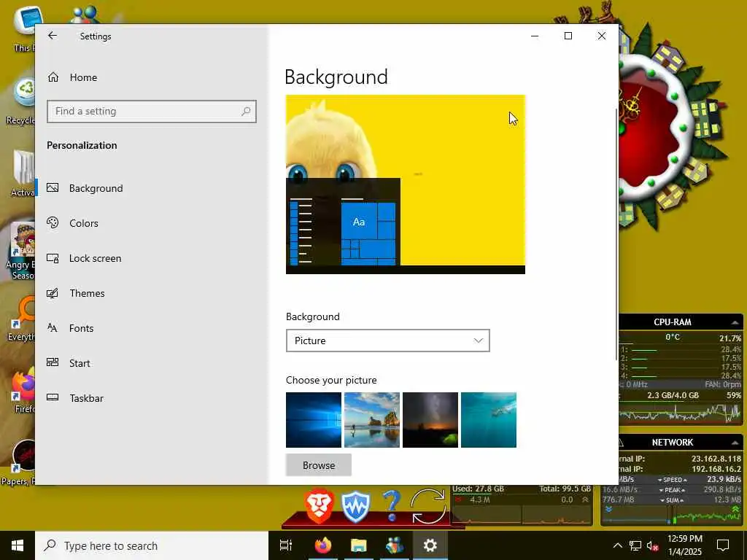Open Home in Settings sidebar
Screen dimensions: 747x560
pos(73,77)
